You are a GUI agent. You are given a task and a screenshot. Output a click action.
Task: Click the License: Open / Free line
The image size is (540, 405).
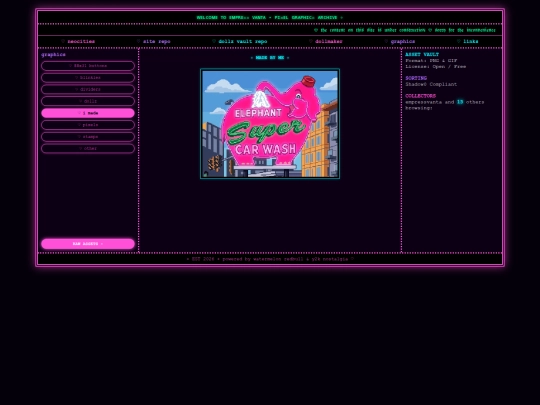(436, 66)
